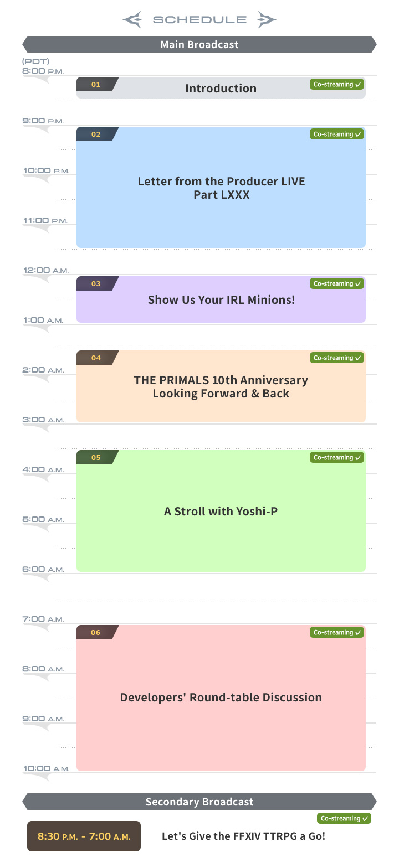This screenshot has height=868, width=399.
Task: Toggle Co-streaming badge on Letter from the Producer
Action: click(337, 135)
